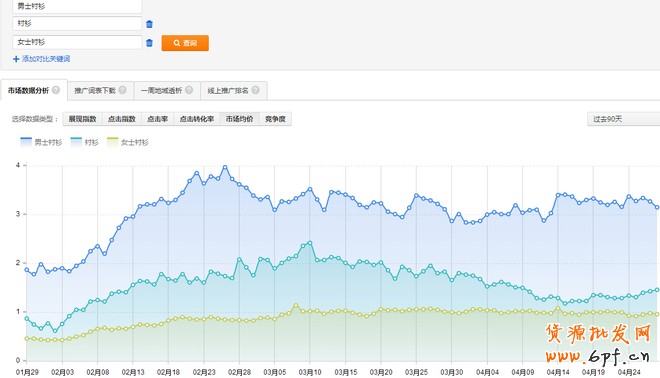The width and height of the screenshot is (660, 378).
Task: Click the plus icon for adding comparison keyword
Action: click(16, 59)
